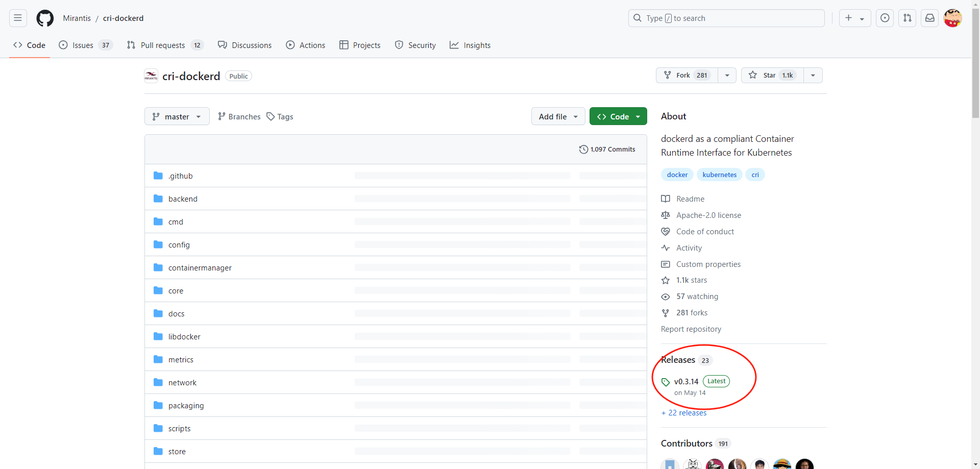Viewport: 980px width, 469px height.
Task: Open the + 22 releases link
Action: (684, 413)
